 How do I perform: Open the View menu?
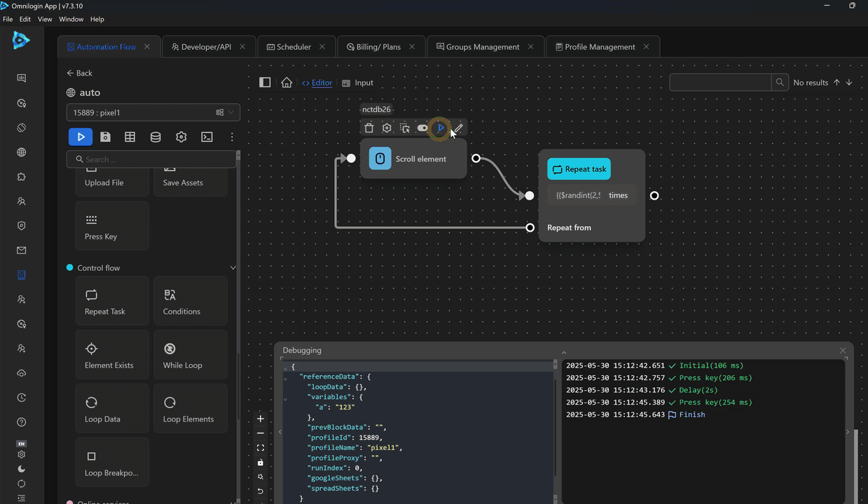[45, 20]
